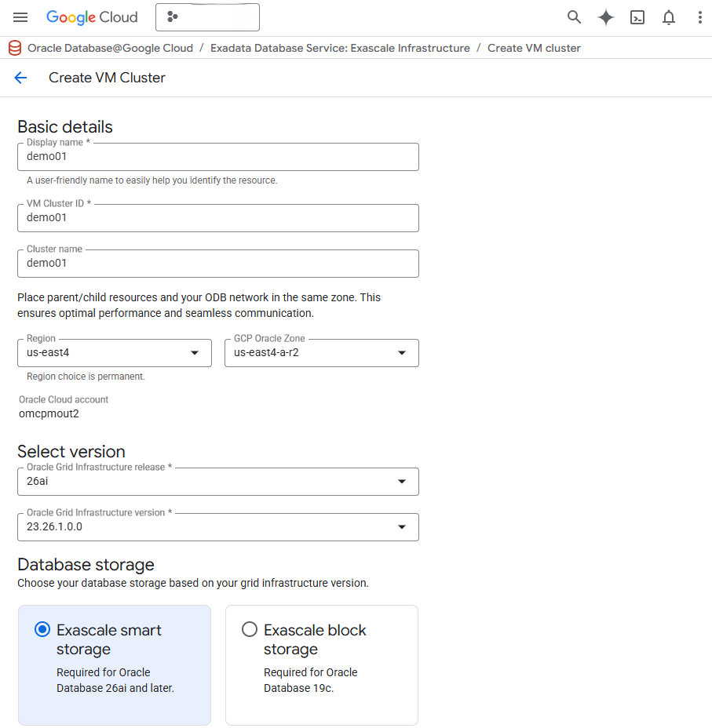The height and width of the screenshot is (728, 712).
Task: Open notifications via the bell icon
Action: tap(669, 16)
